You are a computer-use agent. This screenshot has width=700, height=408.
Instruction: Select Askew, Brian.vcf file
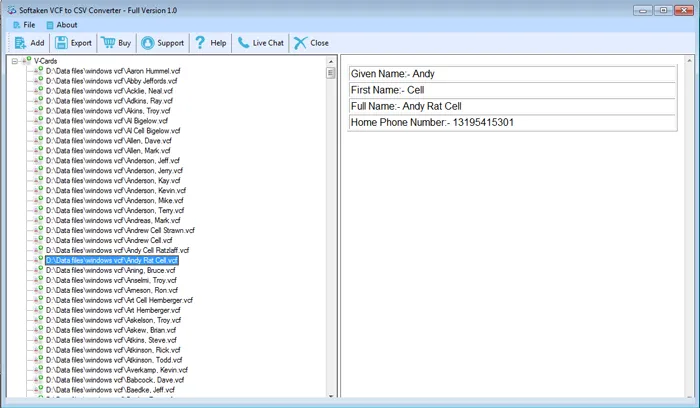point(111,330)
